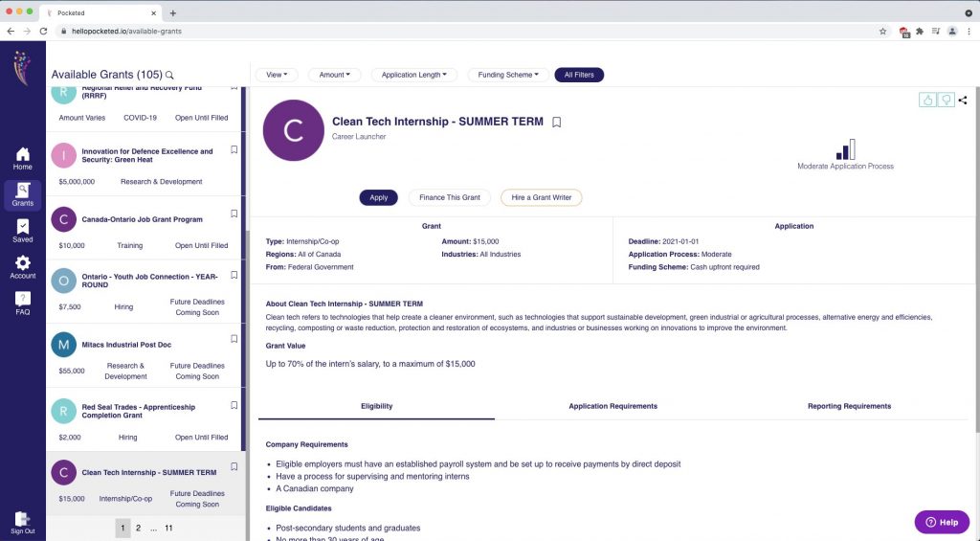Click the page's right scrollbar
This screenshot has height=541, width=980.
[x=977, y=259]
